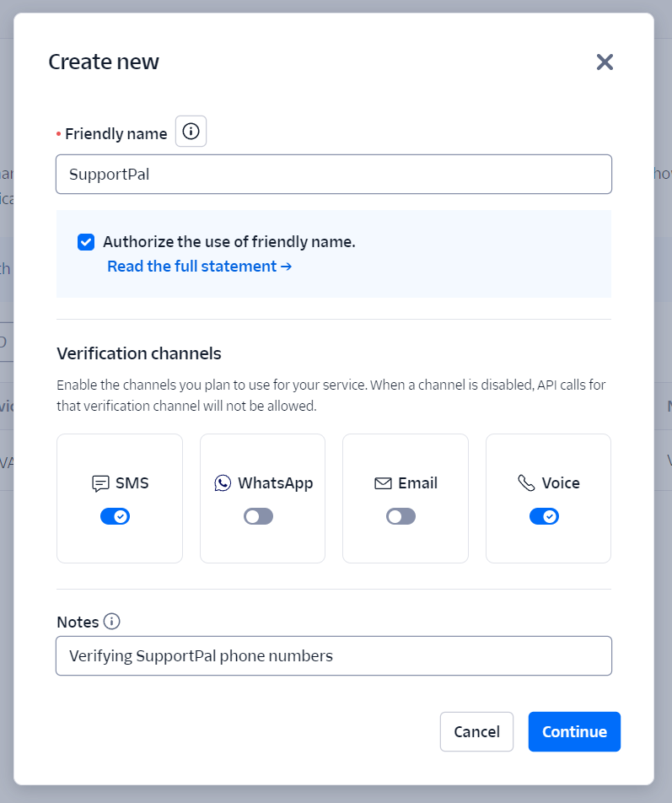Disable the SMS channel toggle
This screenshot has height=803, width=672.
coord(116,516)
